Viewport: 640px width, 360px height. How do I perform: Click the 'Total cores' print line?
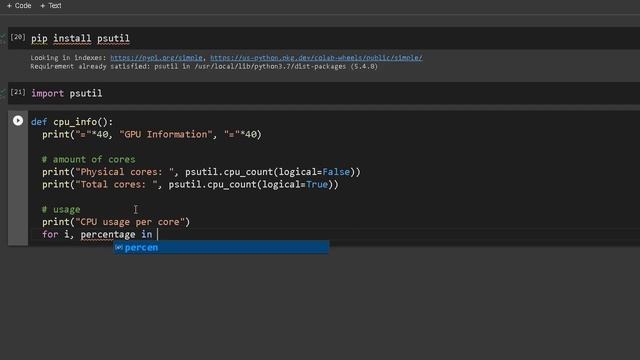(x=190, y=184)
